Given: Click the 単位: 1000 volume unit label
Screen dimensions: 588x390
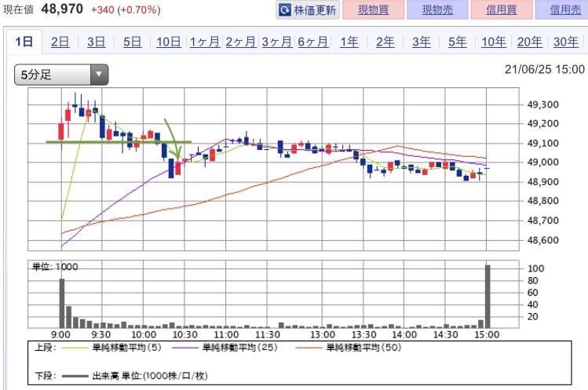Looking at the screenshot, I should 55,267.
